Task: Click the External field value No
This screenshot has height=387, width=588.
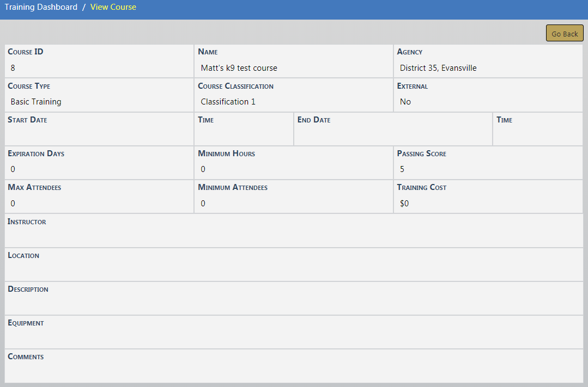Action: pyautogui.click(x=405, y=102)
